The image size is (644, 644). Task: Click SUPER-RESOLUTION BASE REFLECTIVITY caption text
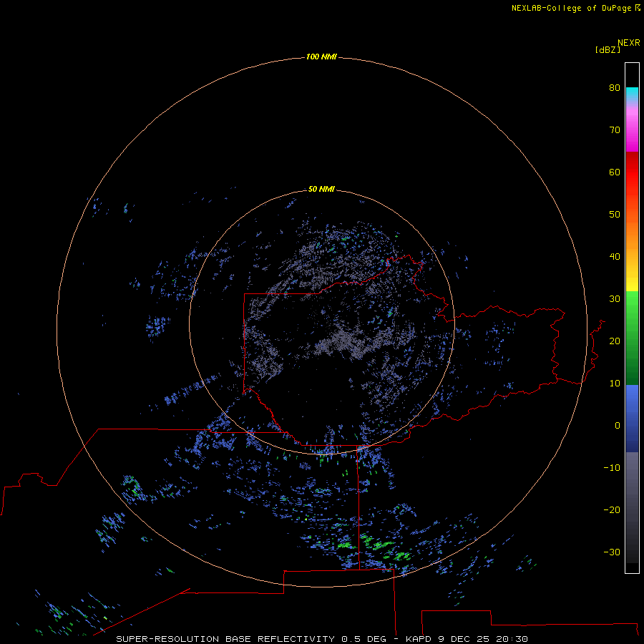click(x=225, y=639)
